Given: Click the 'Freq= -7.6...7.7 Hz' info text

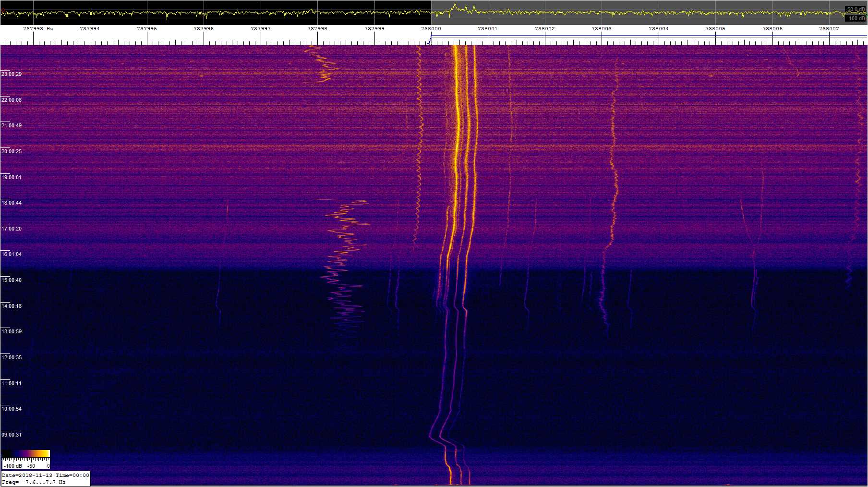Looking at the screenshot, I should tap(34, 482).
